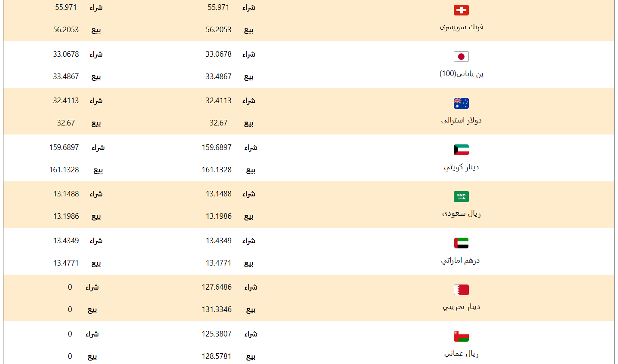The width and height of the screenshot is (618, 364).
Task: Click the Australian flag icon
Action: pos(461,103)
